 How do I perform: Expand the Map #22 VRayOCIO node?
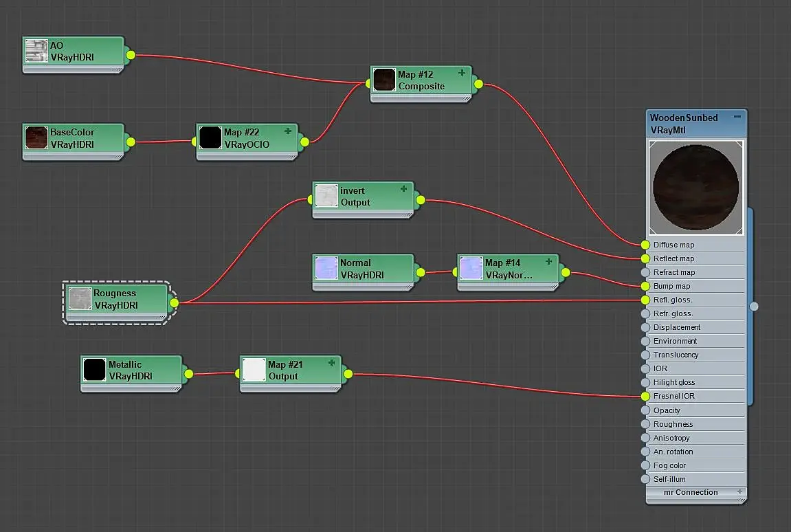(288, 131)
